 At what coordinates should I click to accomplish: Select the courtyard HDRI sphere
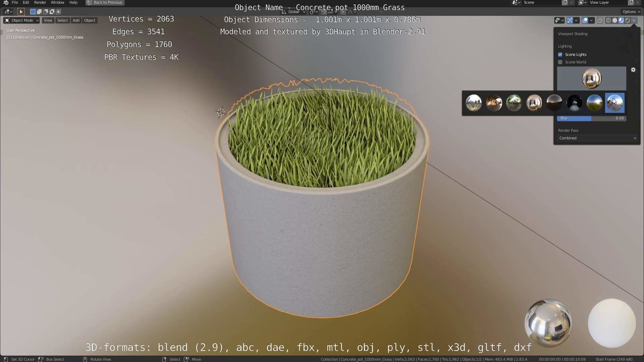[x=494, y=103]
